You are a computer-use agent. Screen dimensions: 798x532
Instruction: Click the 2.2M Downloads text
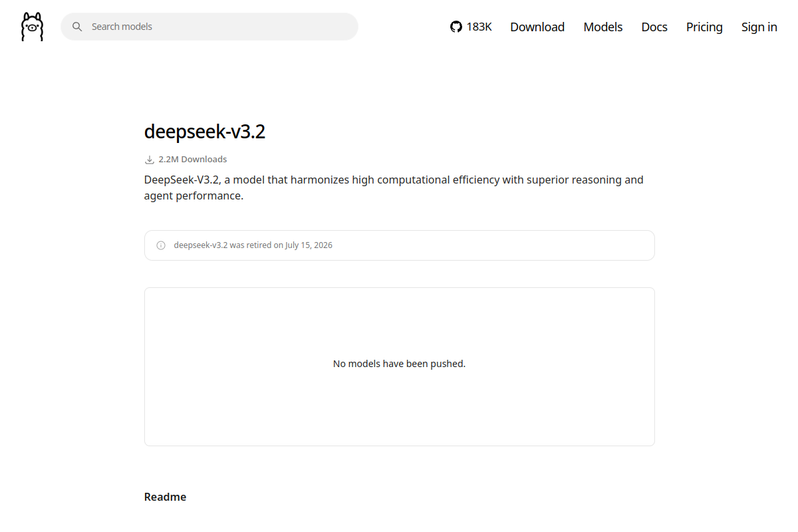(x=193, y=160)
